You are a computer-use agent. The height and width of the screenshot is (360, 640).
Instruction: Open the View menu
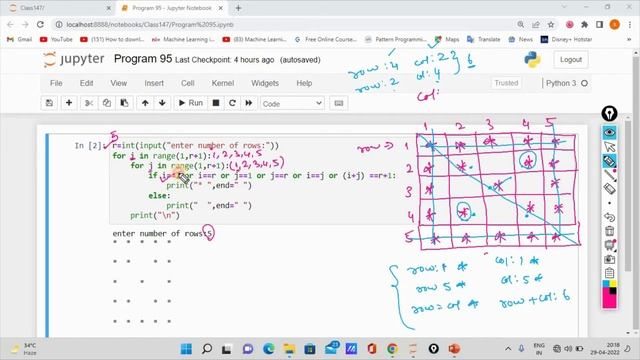(118, 83)
